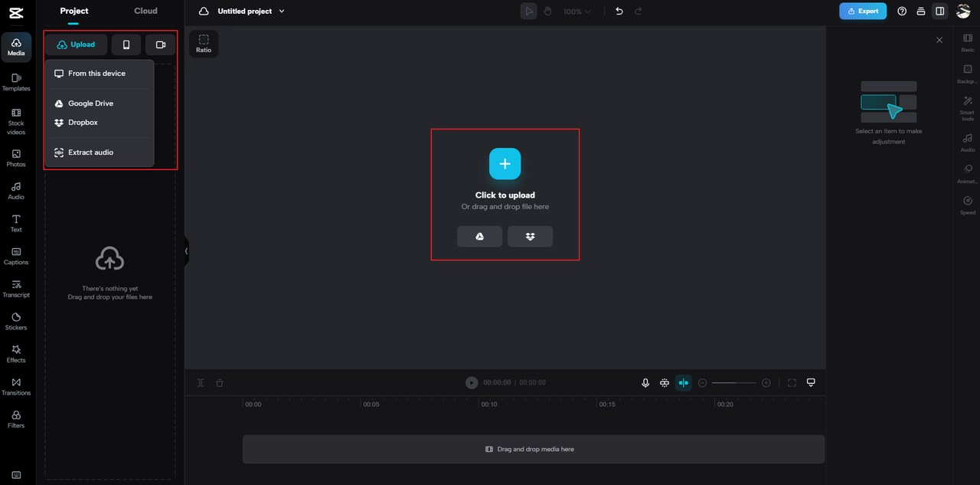Undo the last action
The width and height of the screenshot is (980, 485).
tap(619, 11)
